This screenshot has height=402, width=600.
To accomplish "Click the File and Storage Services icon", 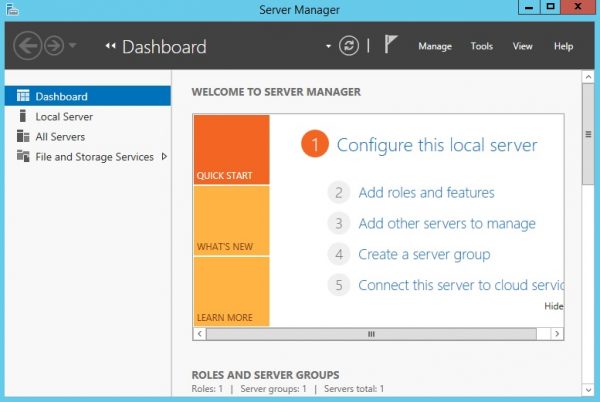I will pyautogui.click(x=23, y=156).
